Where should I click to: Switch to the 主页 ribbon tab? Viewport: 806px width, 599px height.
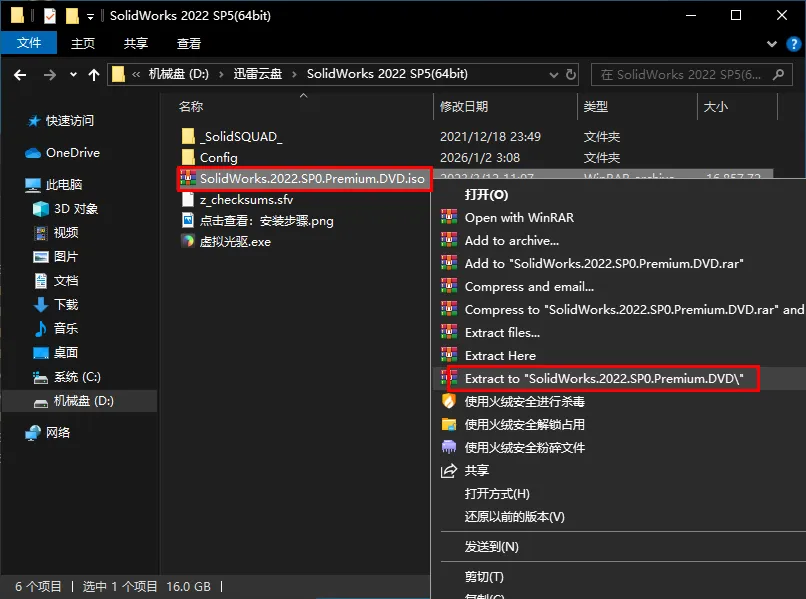click(83, 43)
